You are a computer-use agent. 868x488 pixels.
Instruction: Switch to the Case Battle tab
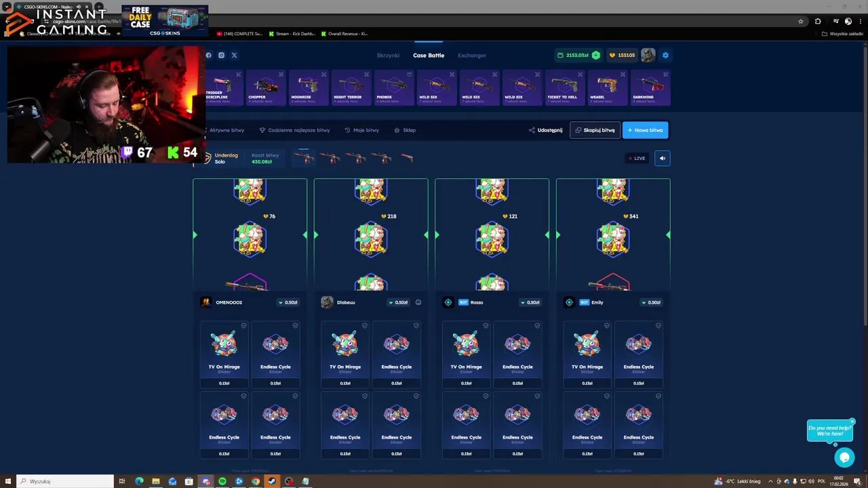(429, 56)
